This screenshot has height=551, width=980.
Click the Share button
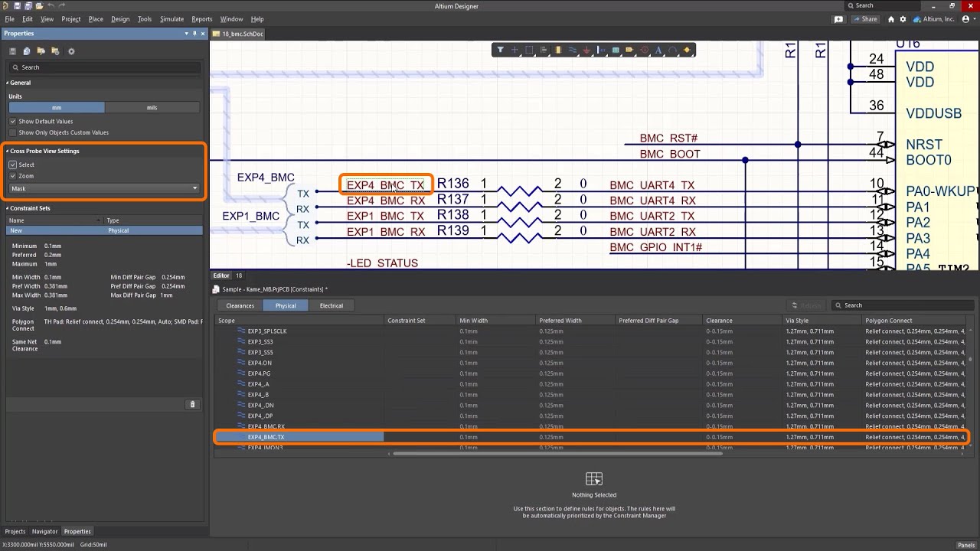coord(865,19)
